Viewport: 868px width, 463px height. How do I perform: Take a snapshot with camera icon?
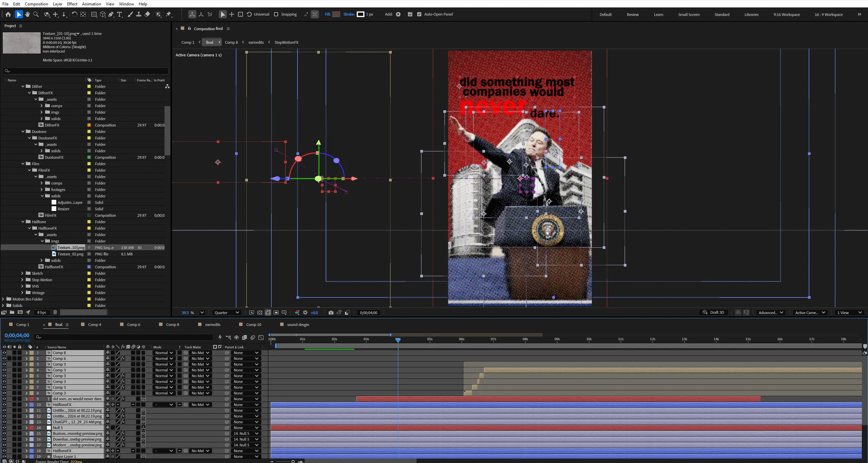(331, 312)
